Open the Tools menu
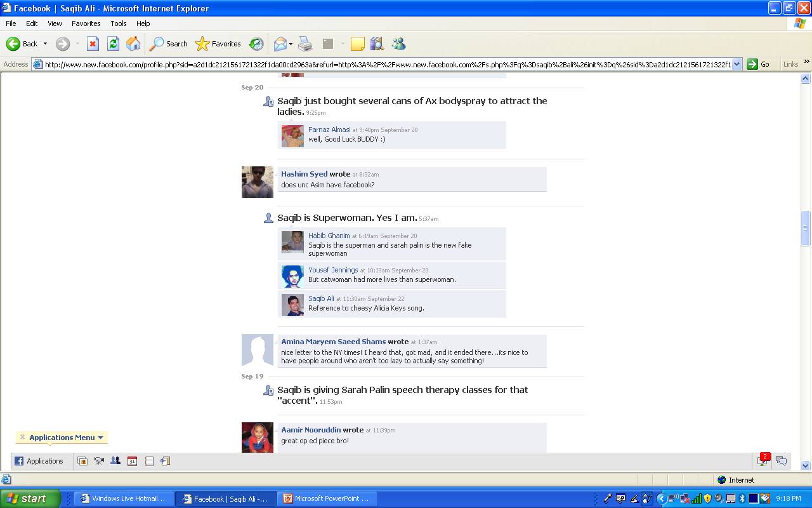Viewport: 812px width, 508px height. click(119, 23)
